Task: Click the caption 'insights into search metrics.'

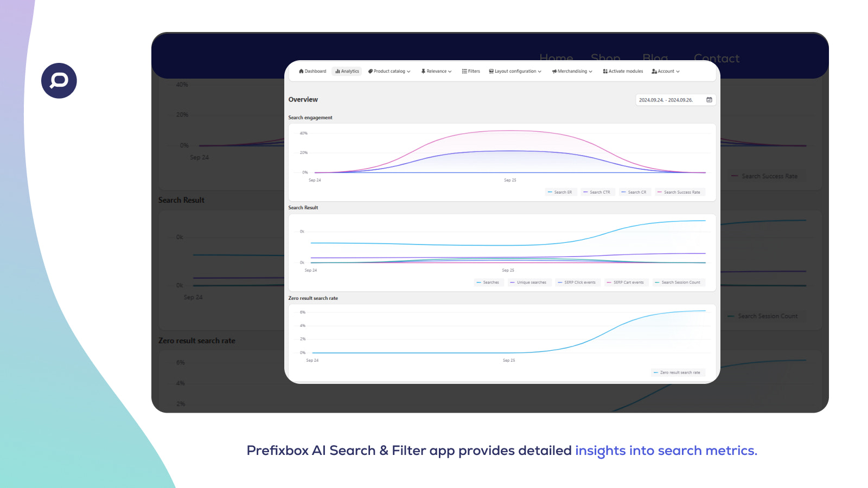Action: coord(666,451)
